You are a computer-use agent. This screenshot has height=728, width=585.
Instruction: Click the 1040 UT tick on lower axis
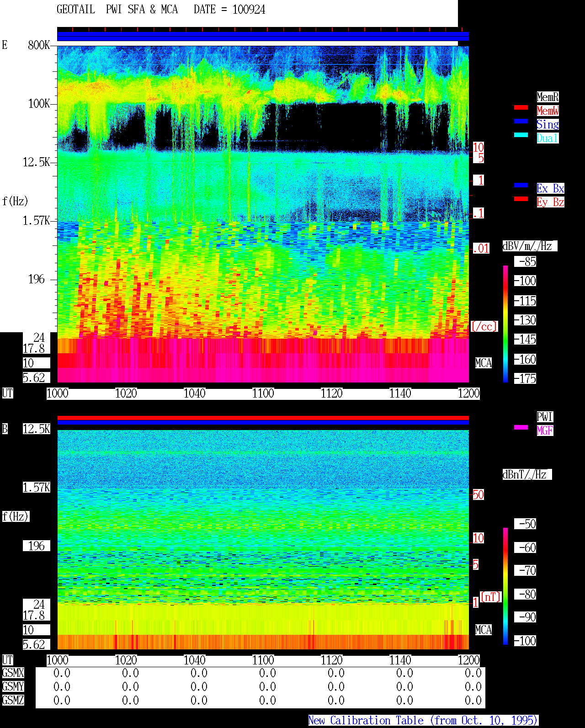195,660
